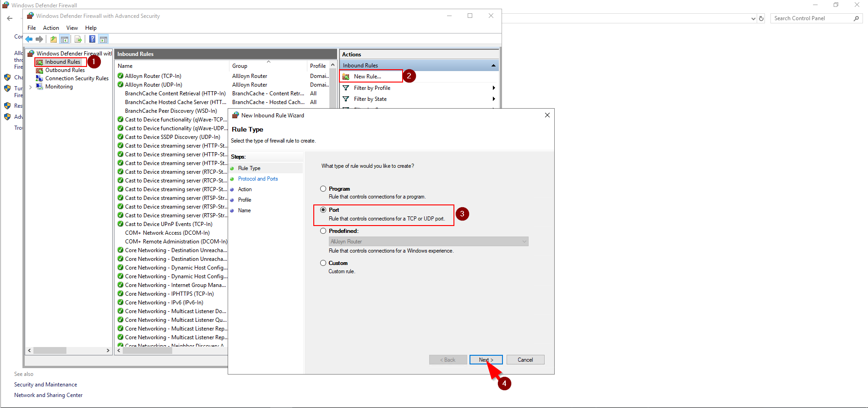The width and height of the screenshot is (868, 408).
Task: Sort rules by the Profile column header
Action: 318,66
